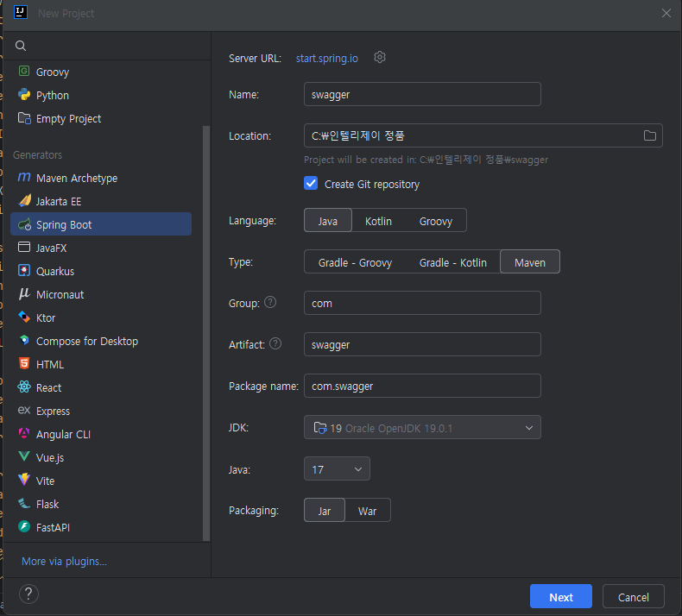Screen dimensions: 682x616
Task: Click the search magnifier icon
Action: tap(21, 46)
